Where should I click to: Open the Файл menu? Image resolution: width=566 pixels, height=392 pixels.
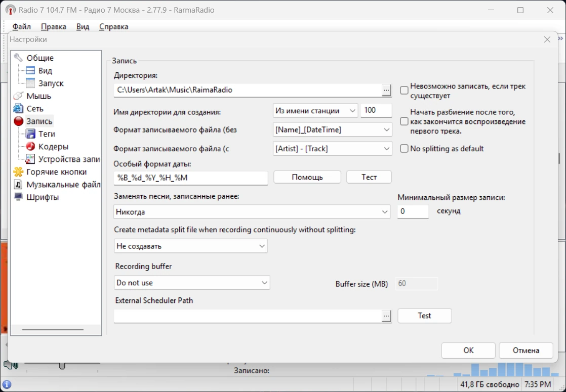22,27
